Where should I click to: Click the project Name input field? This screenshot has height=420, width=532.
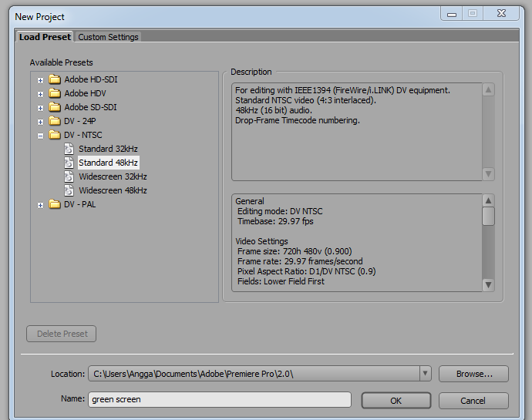(x=220, y=400)
